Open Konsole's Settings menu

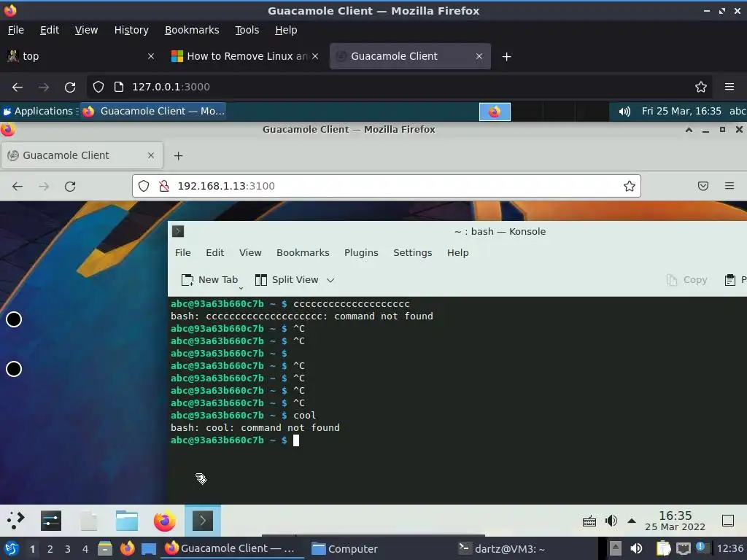click(413, 253)
